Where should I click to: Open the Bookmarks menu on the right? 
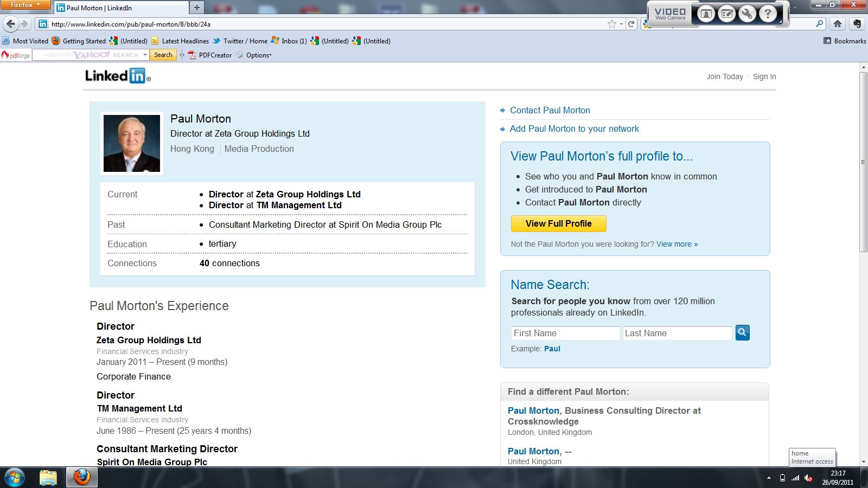pos(845,41)
